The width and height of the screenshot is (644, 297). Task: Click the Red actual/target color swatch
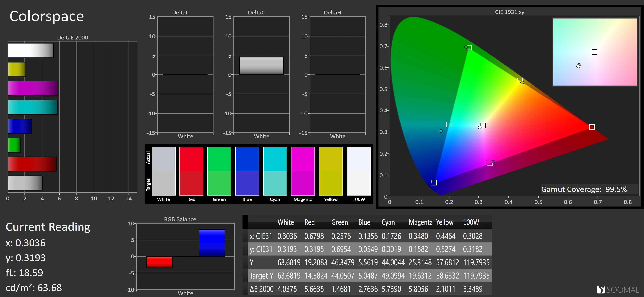tap(191, 171)
